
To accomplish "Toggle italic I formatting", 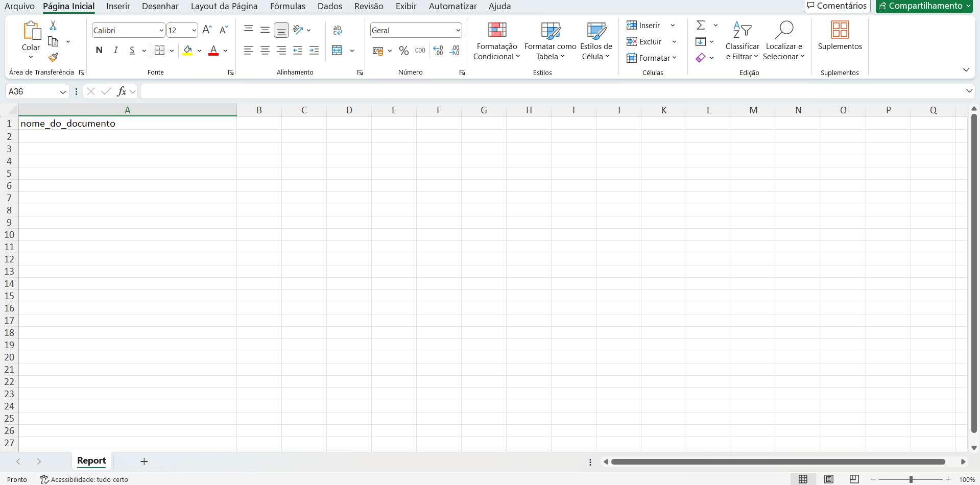I will coord(116,50).
